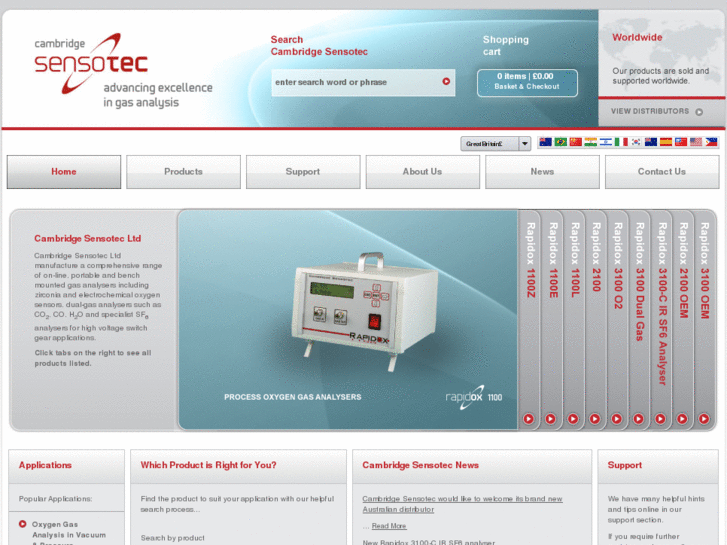Open the Great Britain £ currency dropdown
727x545 pixels.
click(495, 144)
